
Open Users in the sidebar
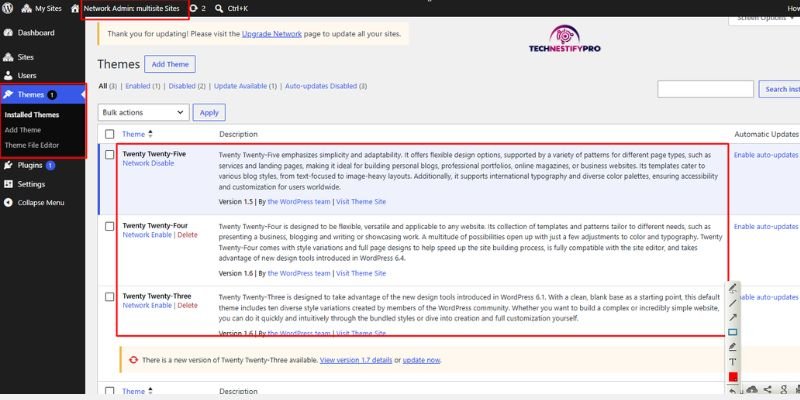pyautogui.click(x=27, y=76)
